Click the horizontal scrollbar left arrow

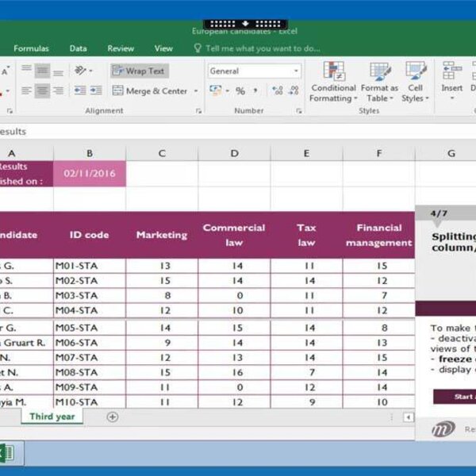tap(409, 417)
